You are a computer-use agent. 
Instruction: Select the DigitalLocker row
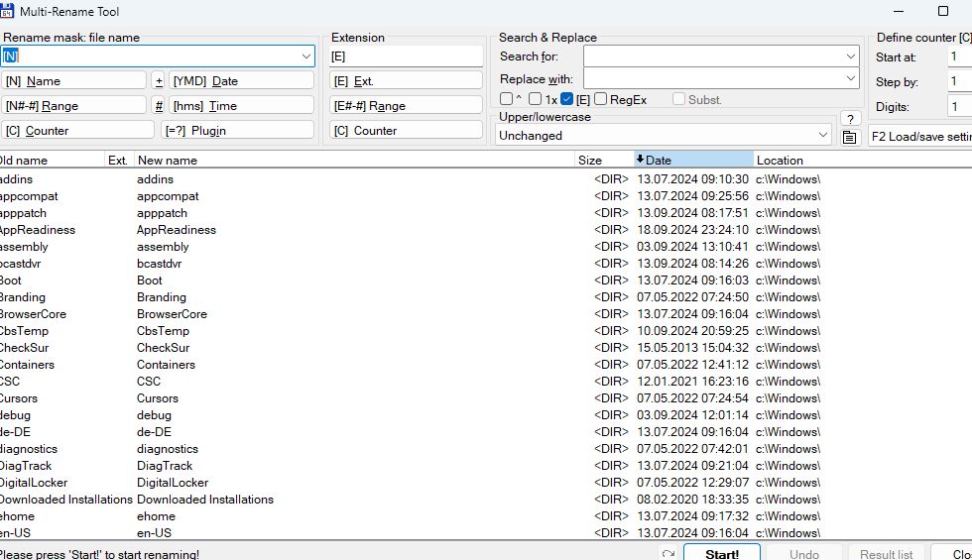(486, 482)
